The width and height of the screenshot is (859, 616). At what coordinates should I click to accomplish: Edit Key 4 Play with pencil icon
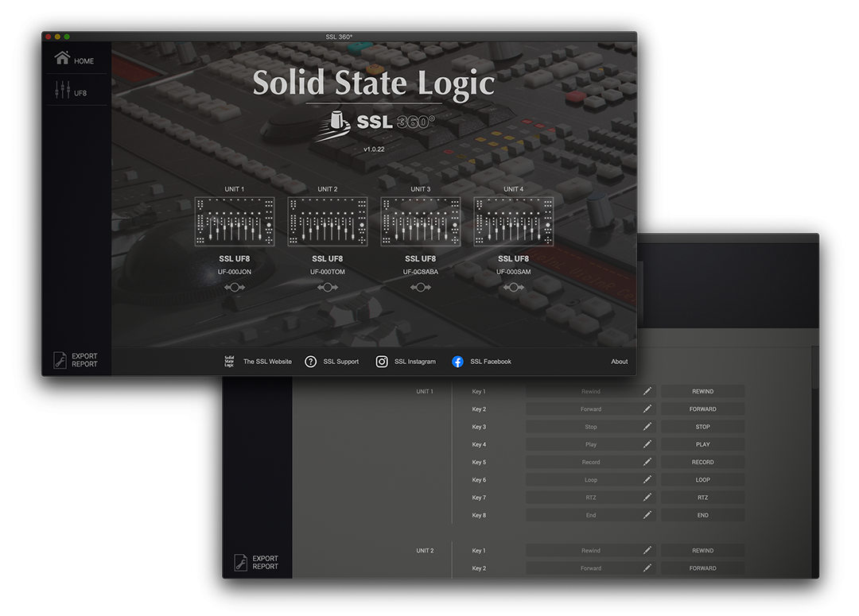pyautogui.click(x=647, y=444)
